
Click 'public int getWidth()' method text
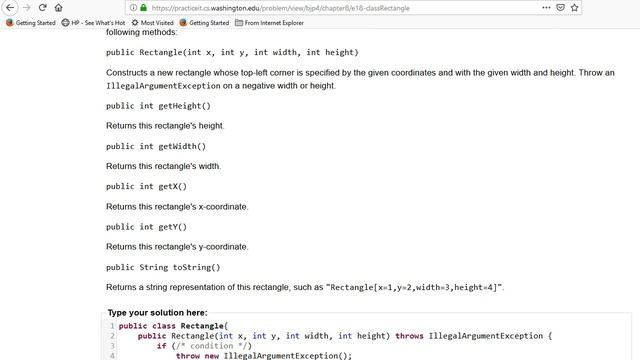pos(156,147)
